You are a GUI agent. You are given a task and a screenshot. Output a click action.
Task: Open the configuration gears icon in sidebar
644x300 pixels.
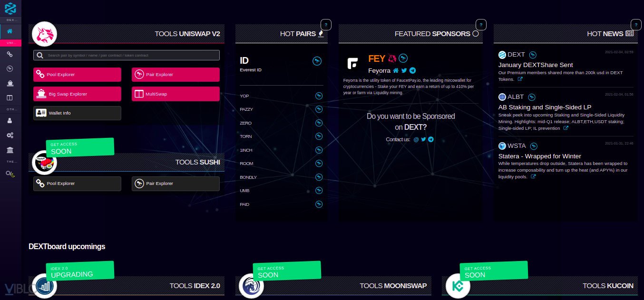[10, 135]
